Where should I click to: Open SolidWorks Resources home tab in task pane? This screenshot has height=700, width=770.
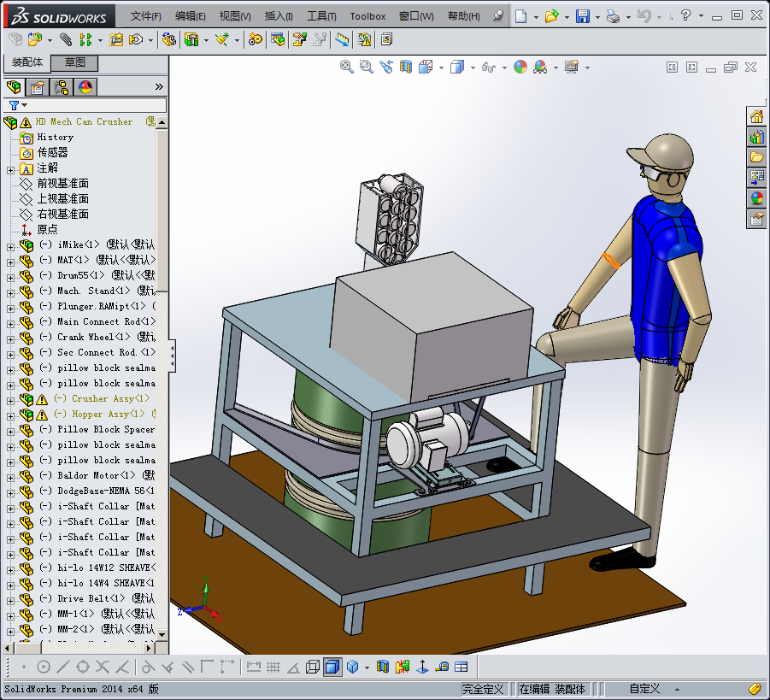[x=756, y=116]
